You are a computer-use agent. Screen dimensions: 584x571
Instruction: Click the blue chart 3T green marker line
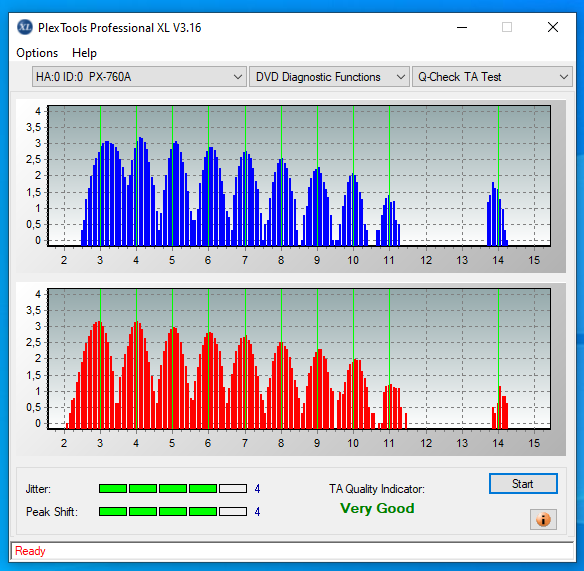click(100, 176)
